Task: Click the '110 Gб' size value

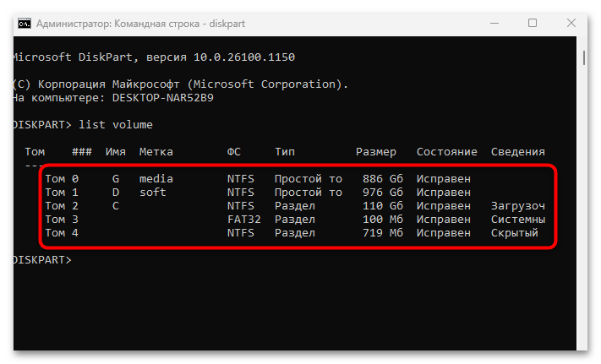Action: (x=383, y=206)
